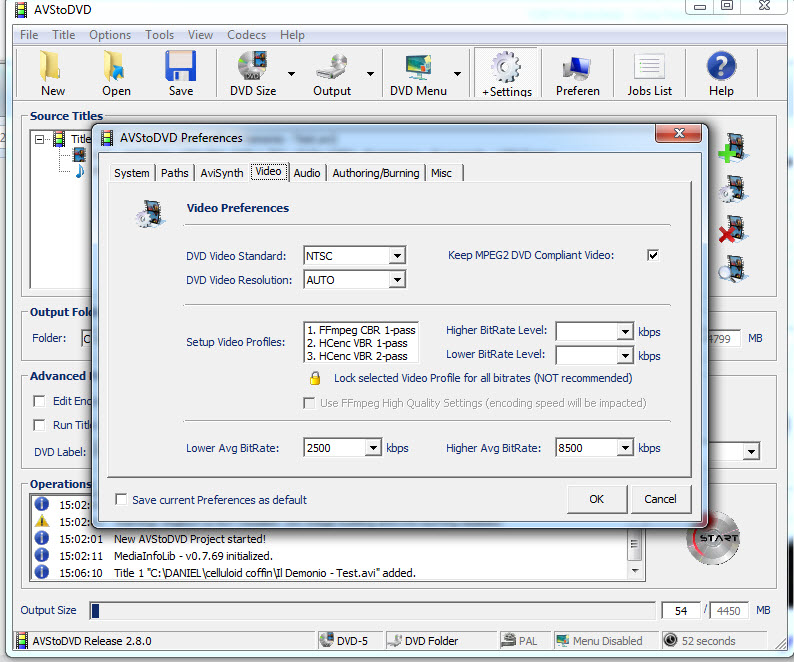Screen dimensions: 794x662
Task: Confirm preferences with OK button
Action: pyautogui.click(x=597, y=499)
